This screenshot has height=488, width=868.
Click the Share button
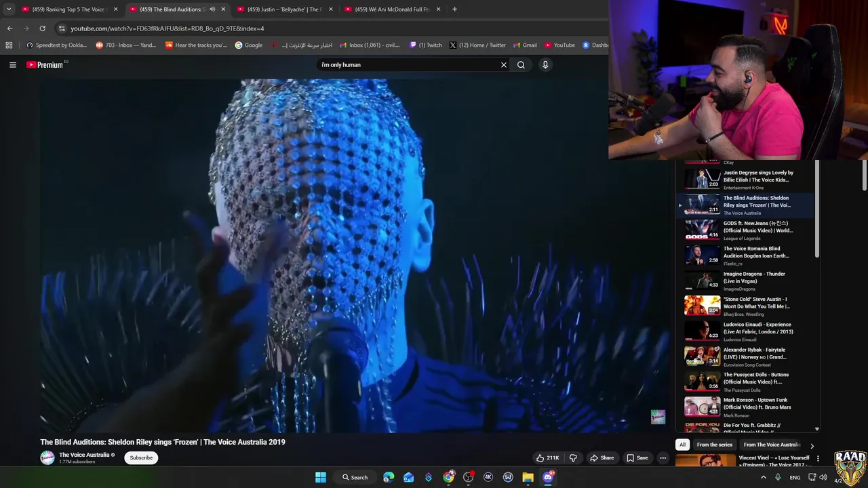coord(601,457)
